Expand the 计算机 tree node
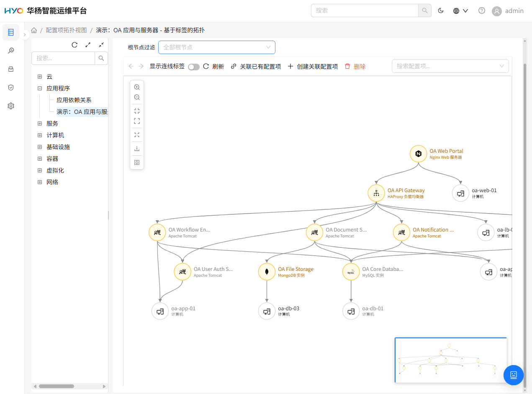Screen dimensions: 532x394 tap(40, 135)
